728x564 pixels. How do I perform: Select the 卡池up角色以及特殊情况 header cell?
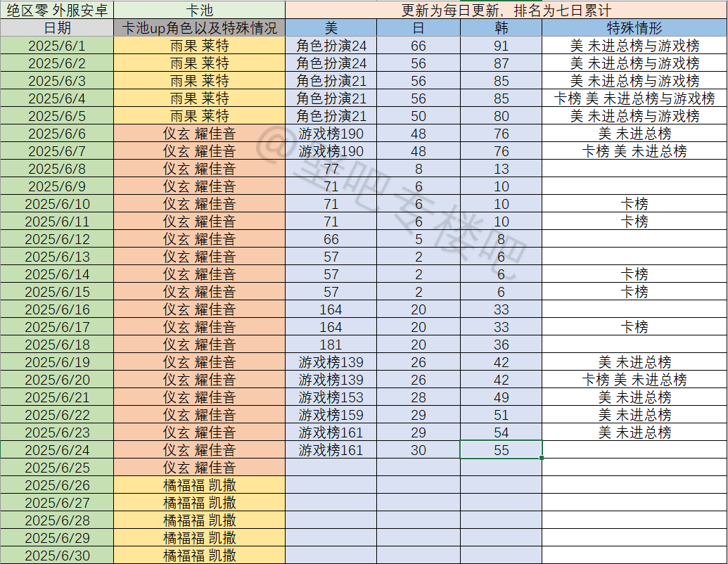tap(199, 28)
